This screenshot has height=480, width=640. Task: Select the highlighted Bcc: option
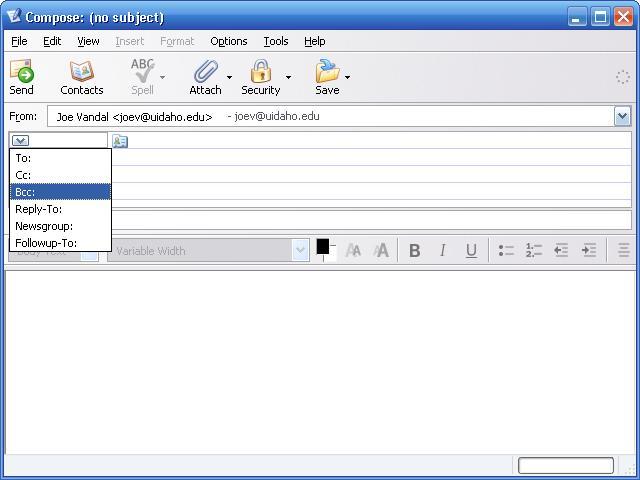tap(60, 192)
